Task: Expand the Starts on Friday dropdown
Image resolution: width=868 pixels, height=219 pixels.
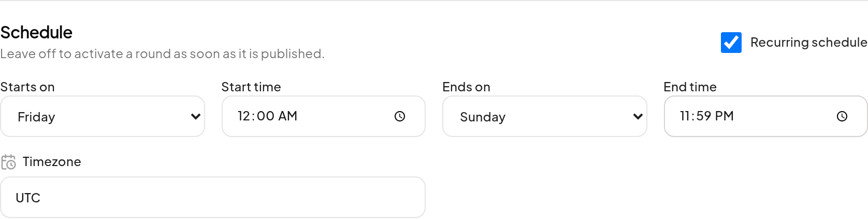Action: pyautogui.click(x=103, y=116)
